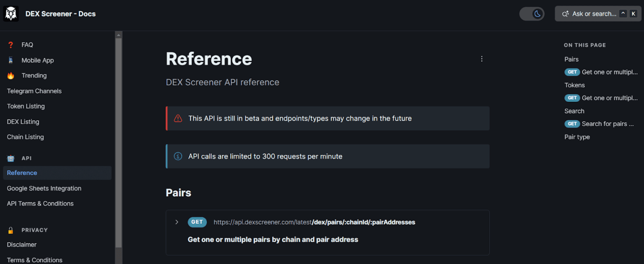Jump to Tokens section in page outline
The image size is (644, 264).
coord(574,85)
